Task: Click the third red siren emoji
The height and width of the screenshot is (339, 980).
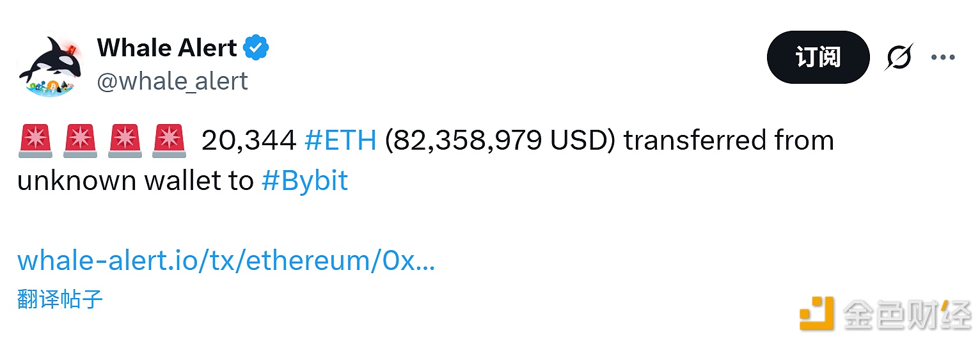Action: [124, 141]
